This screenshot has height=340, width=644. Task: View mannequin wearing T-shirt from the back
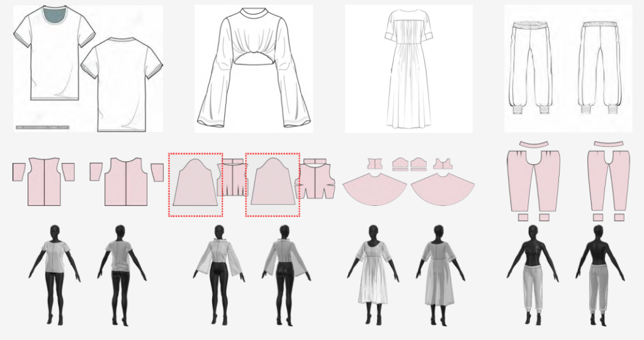pyautogui.click(x=121, y=275)
